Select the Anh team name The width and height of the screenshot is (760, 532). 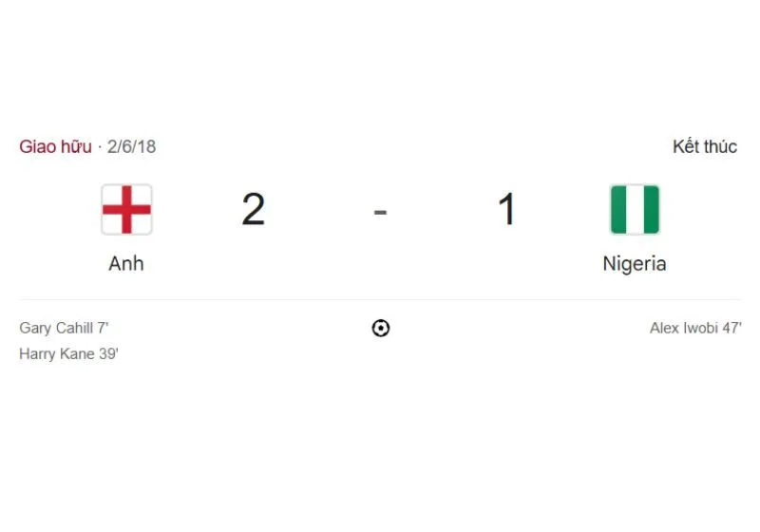tap(126, 263)
